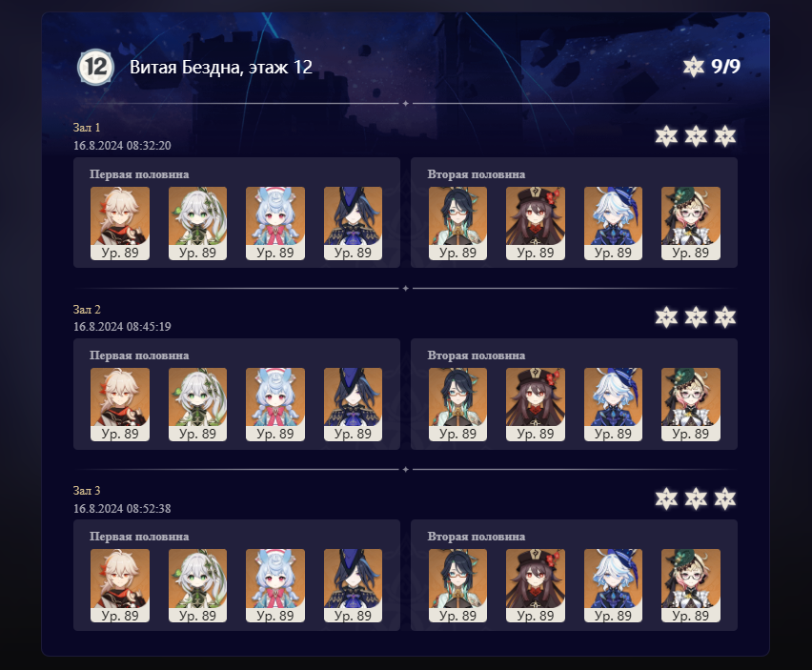This screenshot has height=670, width=812.
Task: Select Furina portrait in Зал 1 second half
Action: [x=613, y=223]
